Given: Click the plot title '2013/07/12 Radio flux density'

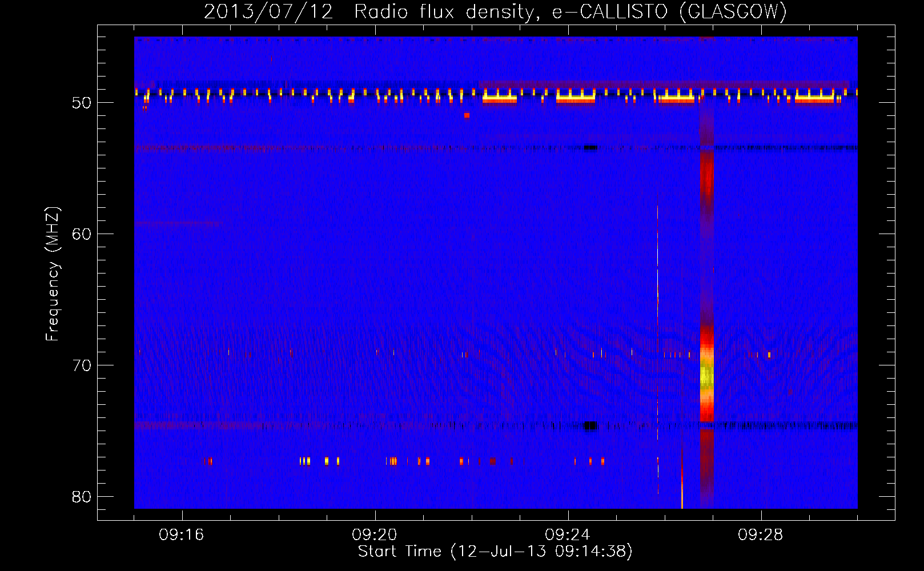Looking at the screenshot, I should coord(495,11).
